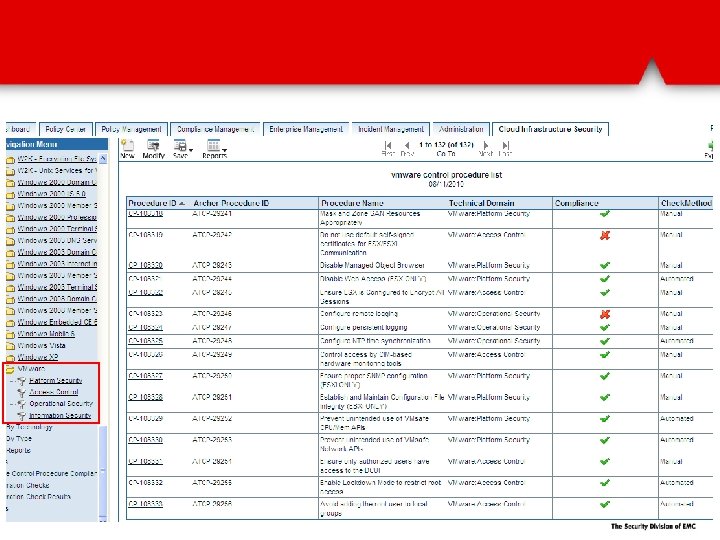Collapse the Platform Security tree node
Screen dimensions: 720x540
pyautogui.click(x=12, y=381)
